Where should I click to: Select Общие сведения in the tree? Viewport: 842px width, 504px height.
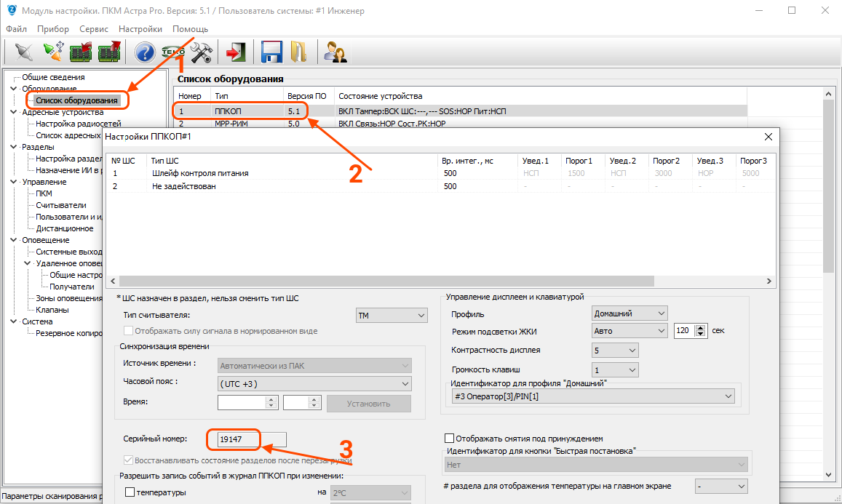click(x=53, y=77)
